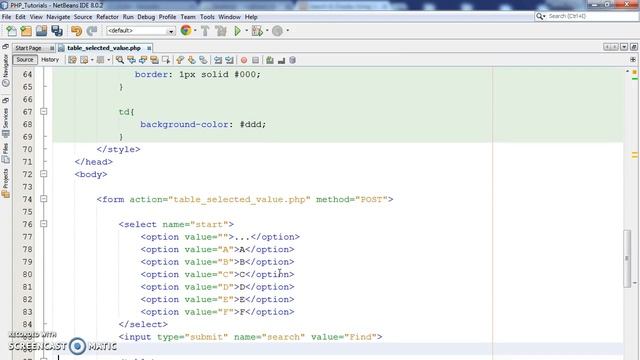
Task: Expand the Run Project dropdown arrow
Action: point(246,31)
